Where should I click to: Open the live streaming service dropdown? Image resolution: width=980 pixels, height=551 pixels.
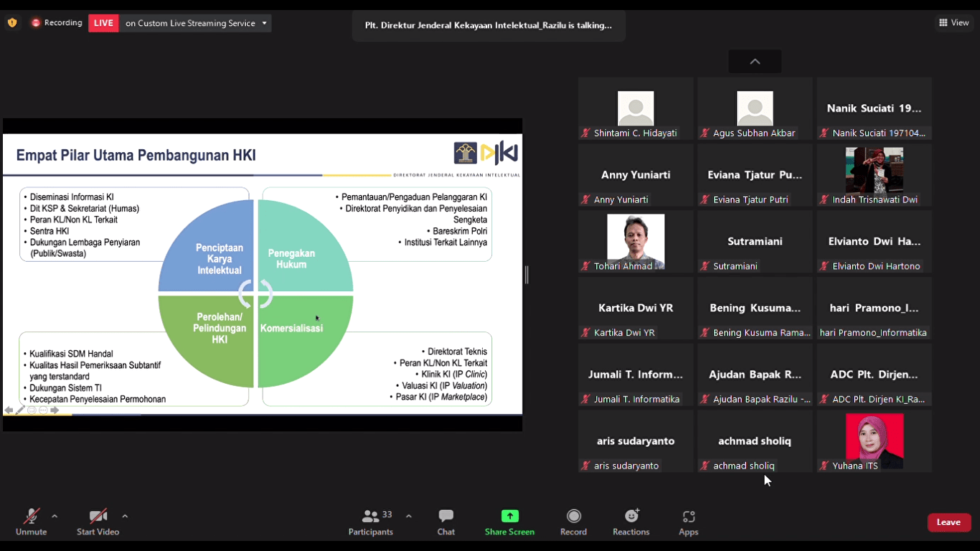(x=264, y=23)
